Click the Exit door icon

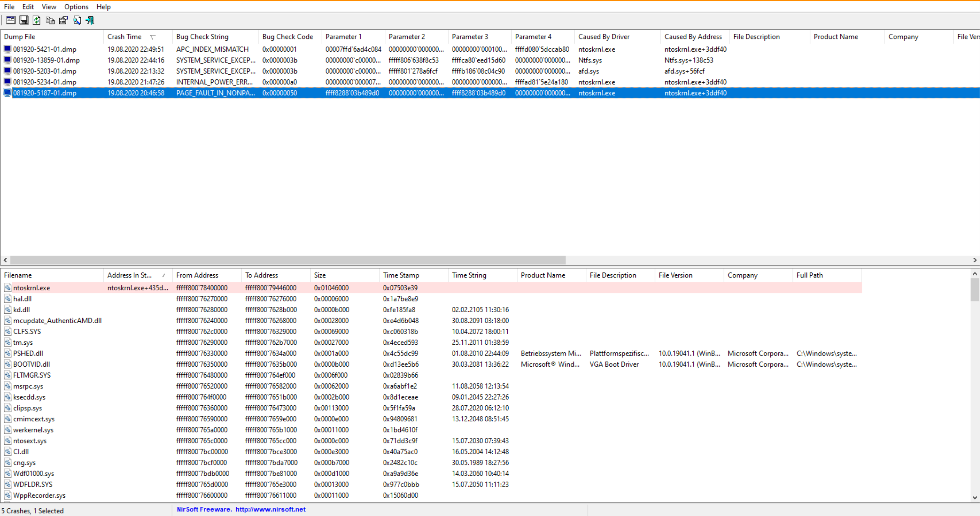coord(90,20)
